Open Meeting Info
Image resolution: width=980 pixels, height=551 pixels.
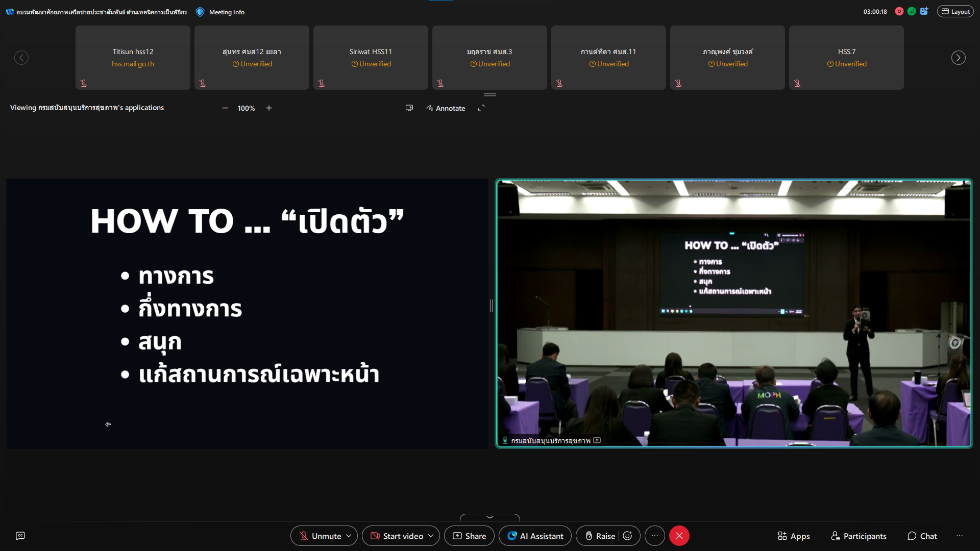(x=220, y=12)
